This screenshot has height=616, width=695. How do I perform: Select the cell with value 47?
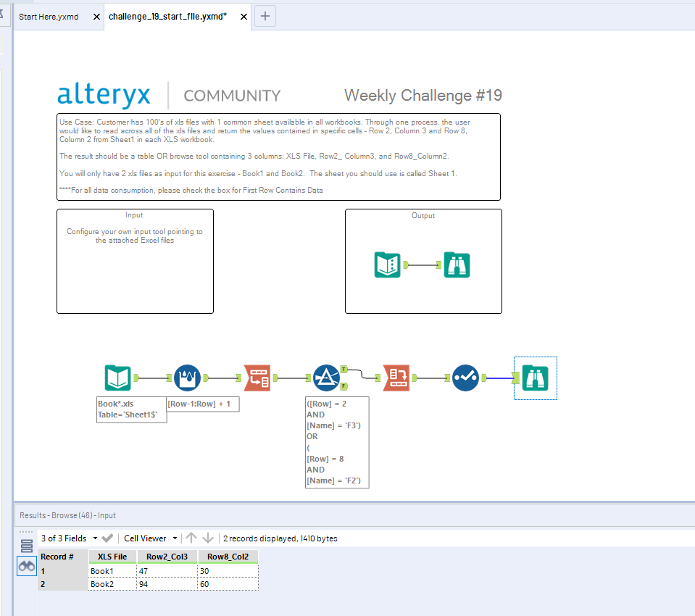click(167, 571)
